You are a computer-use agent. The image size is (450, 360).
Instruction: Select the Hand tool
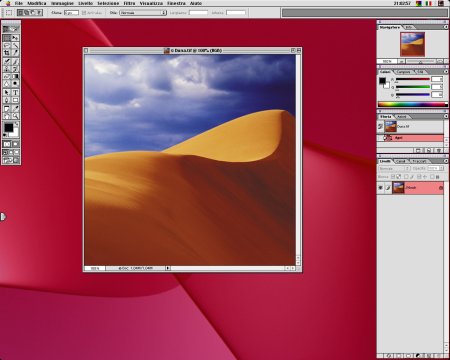7,116
